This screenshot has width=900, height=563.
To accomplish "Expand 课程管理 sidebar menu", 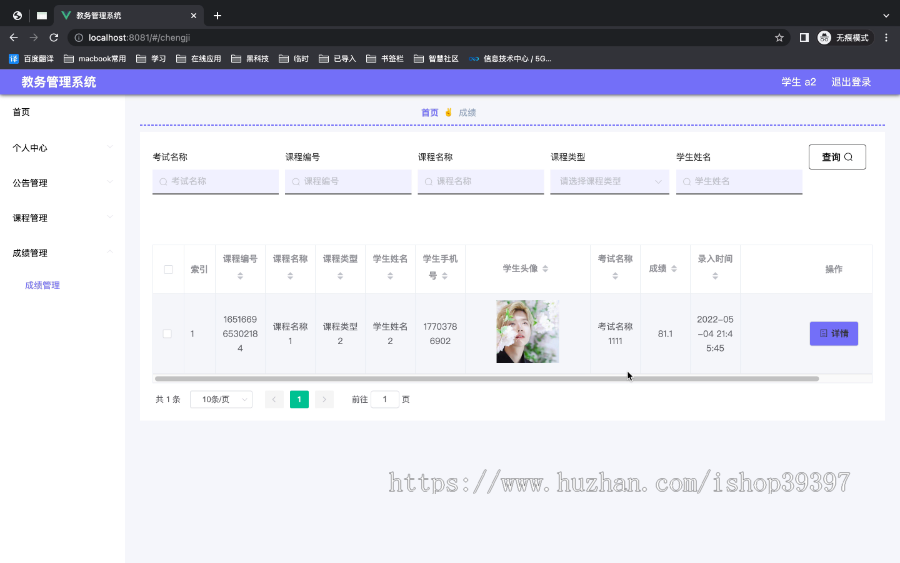I will [63, 218].
